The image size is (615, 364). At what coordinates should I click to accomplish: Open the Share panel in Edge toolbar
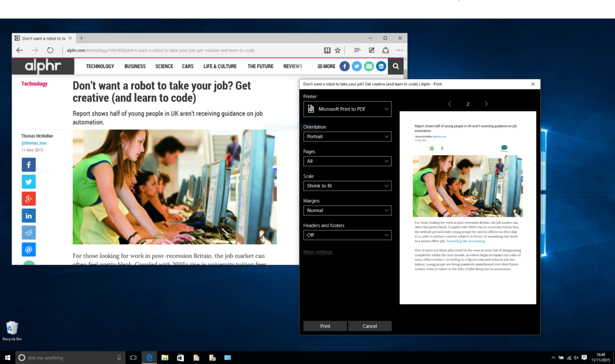click(385, 50)
